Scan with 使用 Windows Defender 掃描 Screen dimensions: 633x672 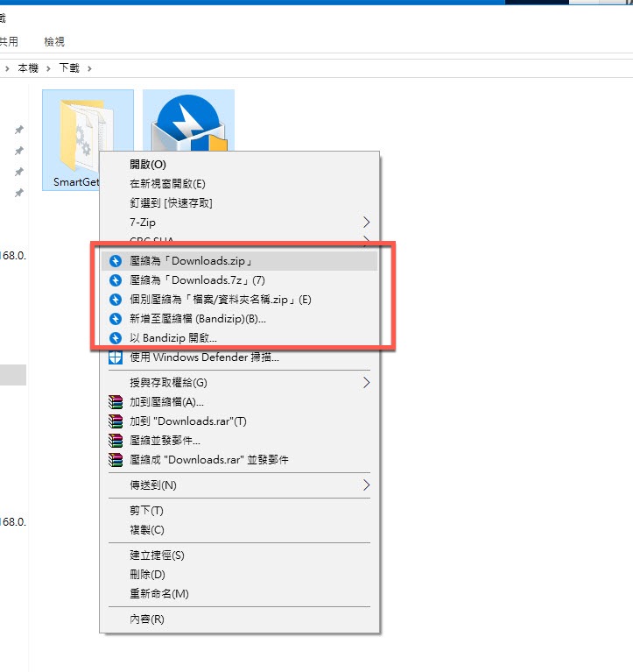coord(240,357)
